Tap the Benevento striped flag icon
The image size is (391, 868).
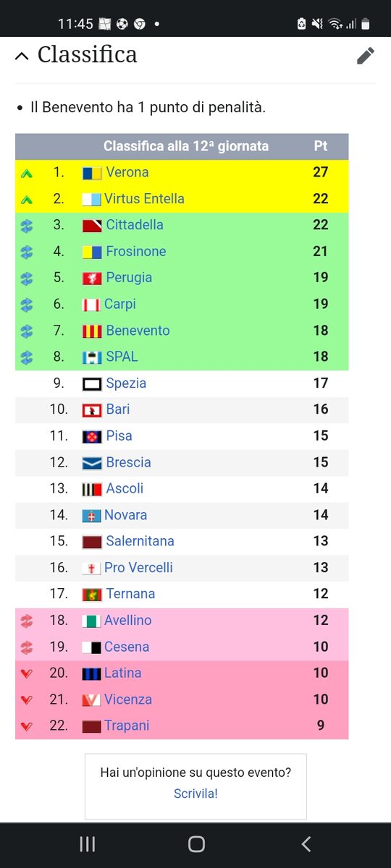pos(92,331)
